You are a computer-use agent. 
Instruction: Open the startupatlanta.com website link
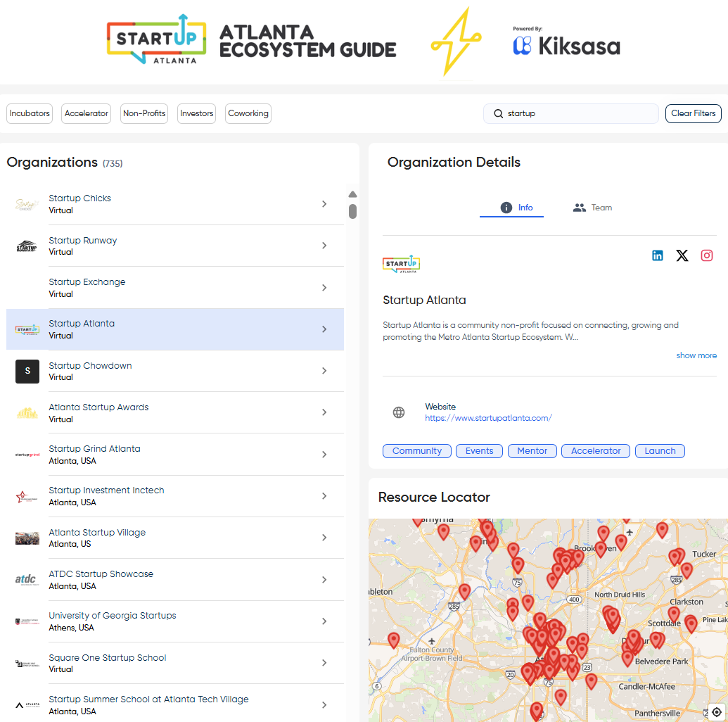pyautogui.click(x=488, y=417)
